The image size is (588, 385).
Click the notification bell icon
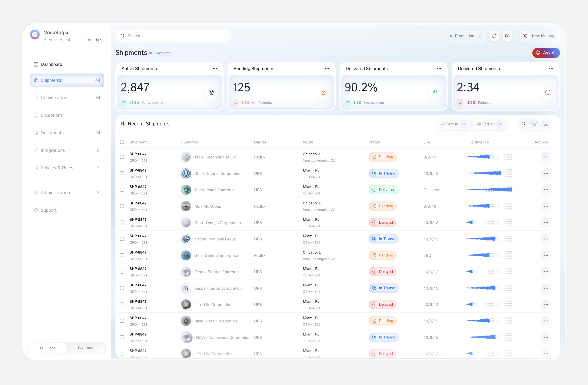[494, 36]
